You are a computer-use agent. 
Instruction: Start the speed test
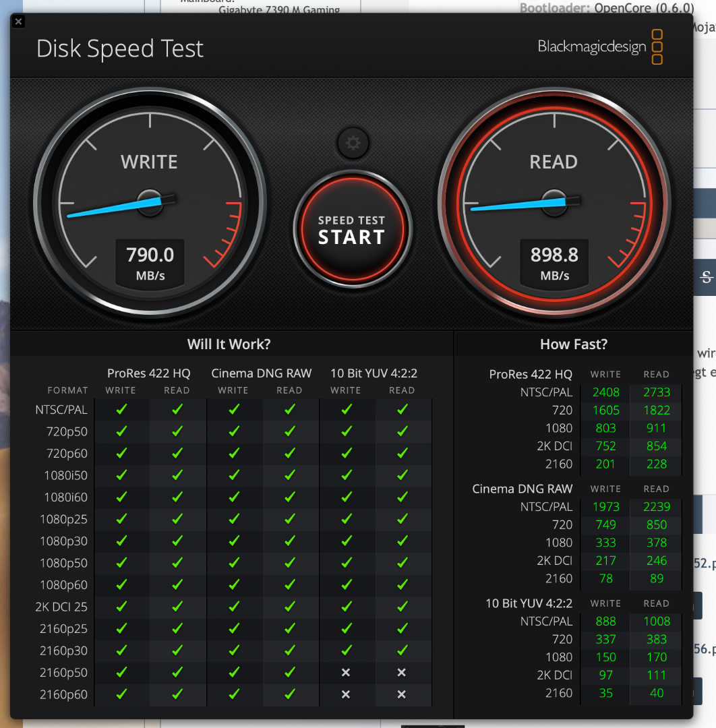(353, 229)
